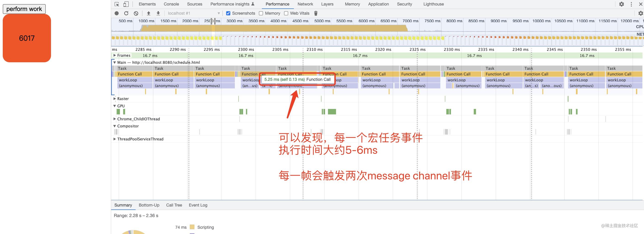The width and height of the screenshot is (644, 234).
Task: Click the overview selection window near 2500 ms
Action: coord(213,32)
